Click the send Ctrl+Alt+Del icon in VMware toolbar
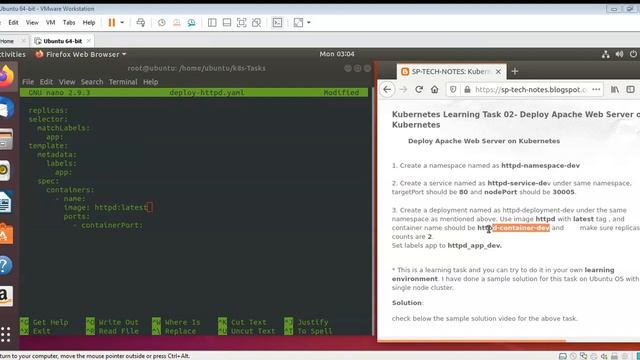 pyautogui.click(x=140, y=22)
